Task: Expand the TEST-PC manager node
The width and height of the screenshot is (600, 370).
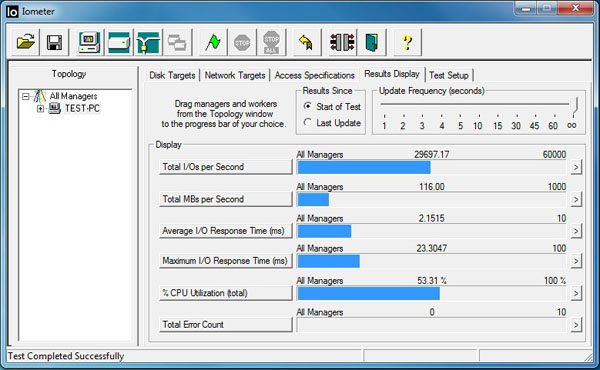Action: click(x=40, y=109)
